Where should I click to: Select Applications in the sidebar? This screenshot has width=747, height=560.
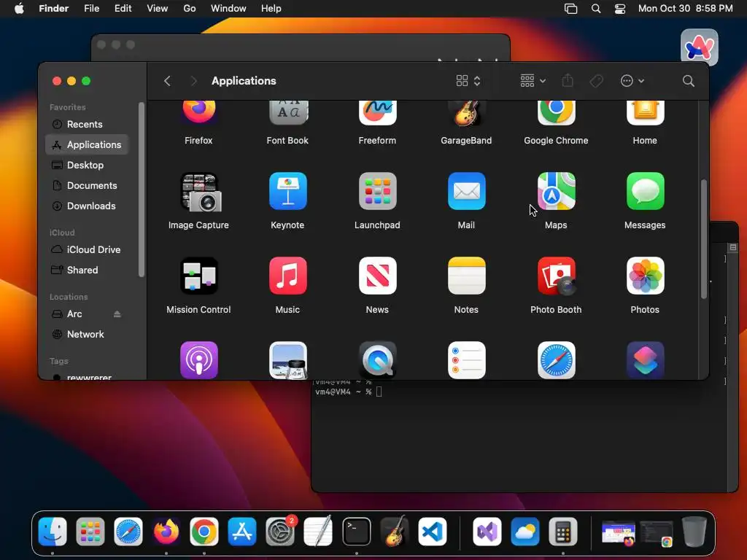pyautogui.click(x=87, y=145)
